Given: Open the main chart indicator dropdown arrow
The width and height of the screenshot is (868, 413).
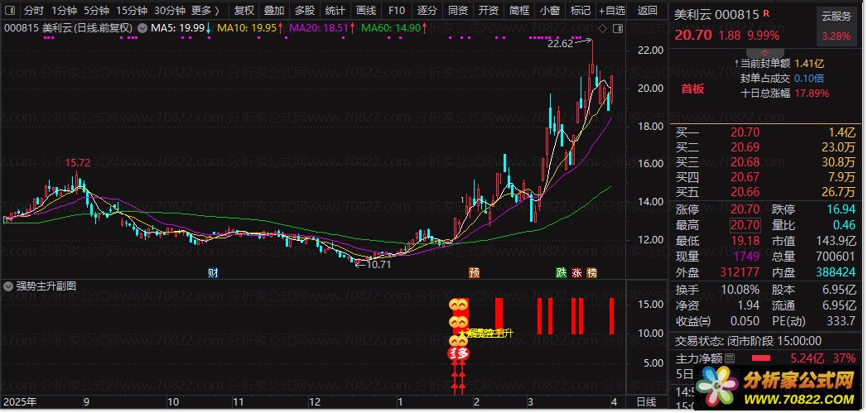Looking at the screenshot, I should pyautogui.click(x=142, y=27).
